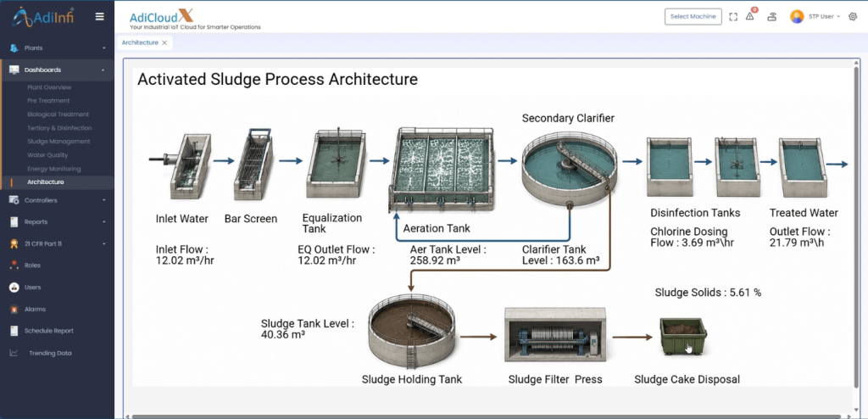868x419 pixels.
Task: Click the Sludge Tank Level 40.36 m³ value
Action: [x=307, y=328]
